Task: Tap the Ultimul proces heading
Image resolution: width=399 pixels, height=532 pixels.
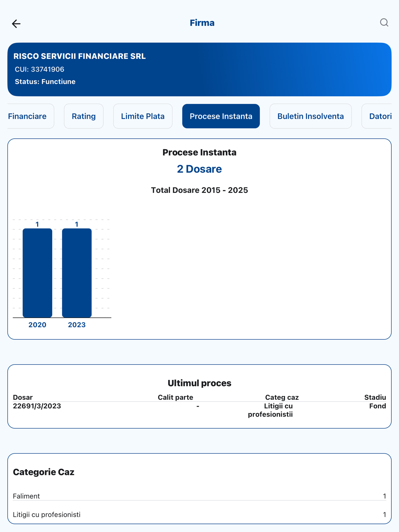Action: (x=199, y=383)
